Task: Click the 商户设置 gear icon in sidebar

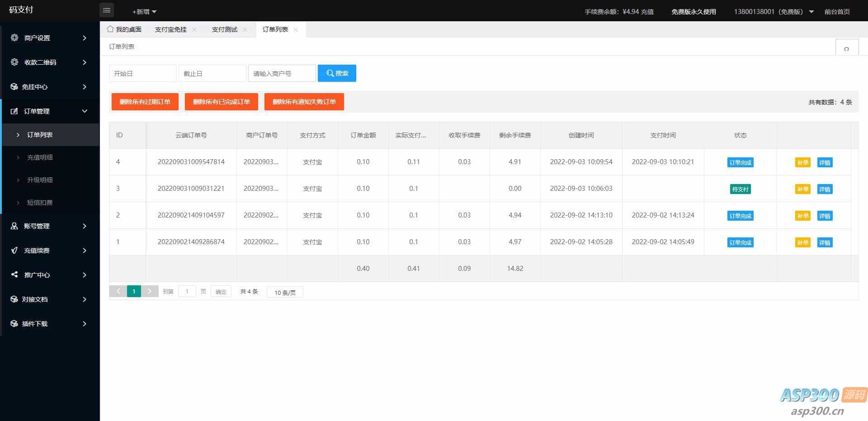Action: click(x=14, y=38)
